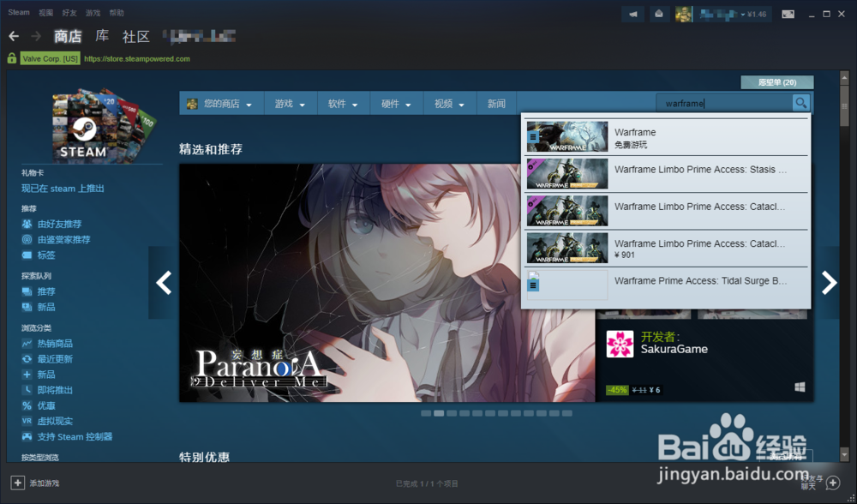
Task: Click the specials percent icon
Action: [x=27, y=405]
